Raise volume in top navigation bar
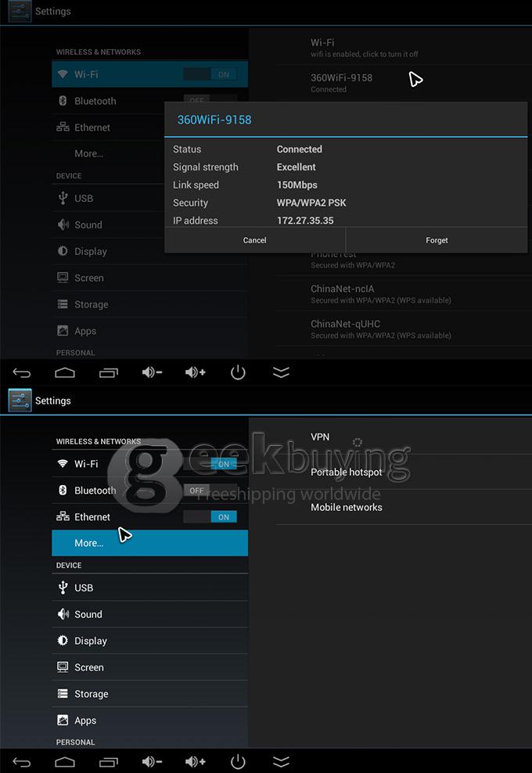This screenshot has width=532, height=773. click(196, 372)
